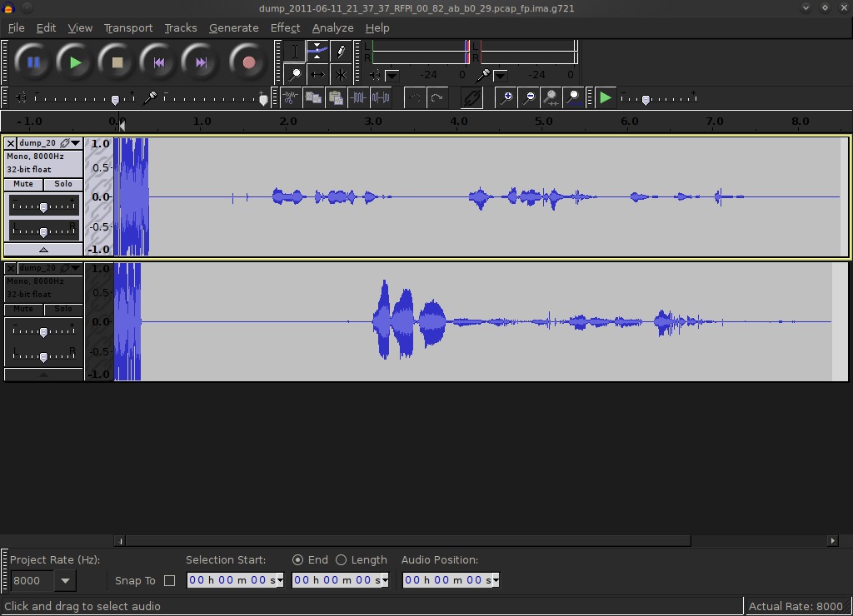
Task: Click the Silence audio icon
Action: coord(380,98)
